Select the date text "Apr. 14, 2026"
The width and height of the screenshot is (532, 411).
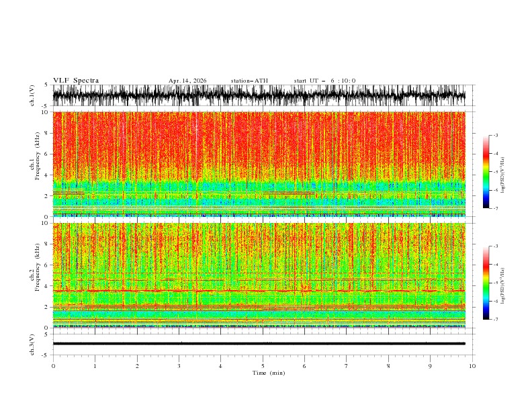(x=187, y=81)
